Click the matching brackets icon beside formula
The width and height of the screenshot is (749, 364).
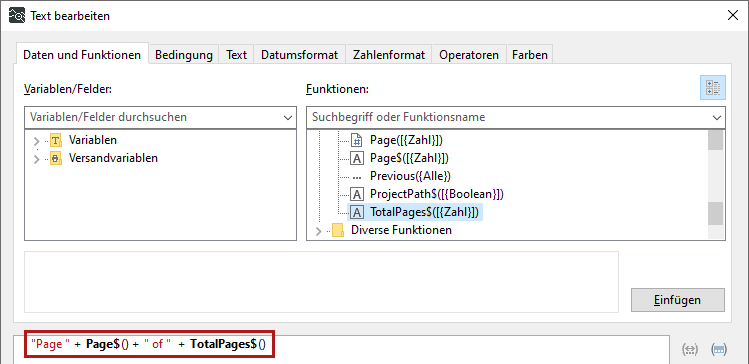(689, 349)
